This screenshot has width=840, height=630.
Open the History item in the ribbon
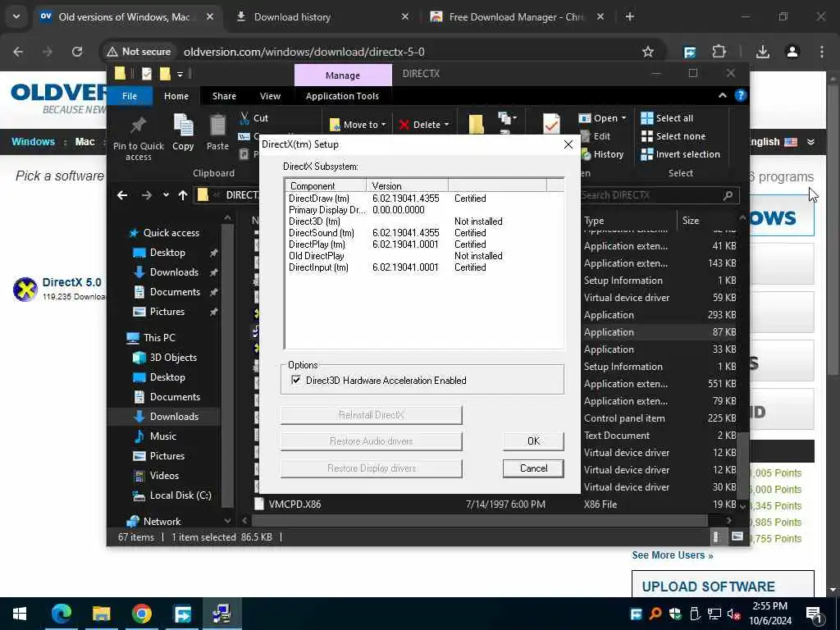[x=603, y=154]
